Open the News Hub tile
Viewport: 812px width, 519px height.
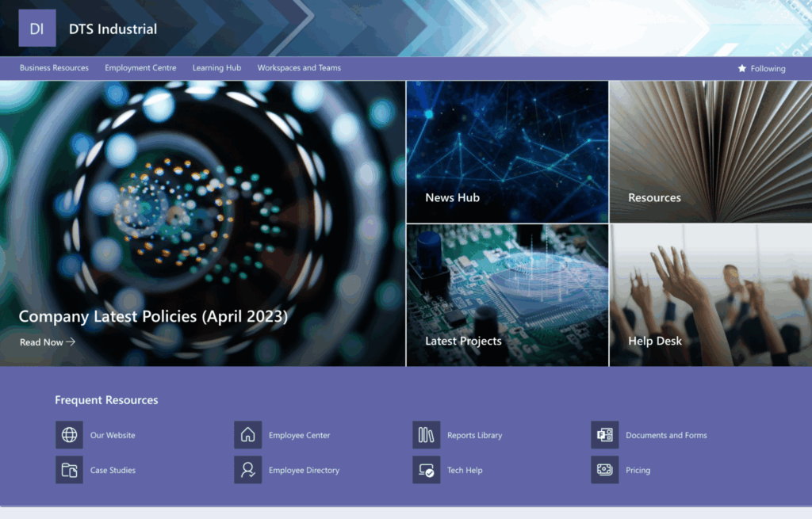click(x=507, y=151)
